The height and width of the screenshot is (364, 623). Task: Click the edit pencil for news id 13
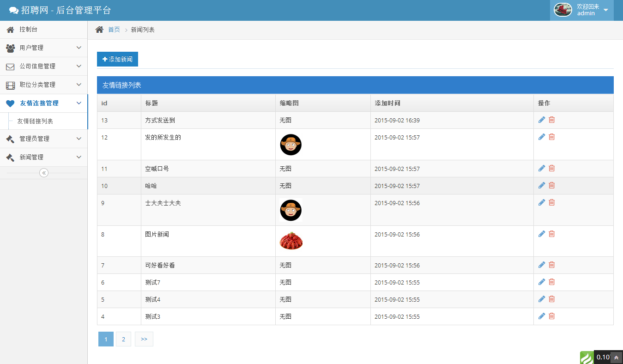click(542, 120)
